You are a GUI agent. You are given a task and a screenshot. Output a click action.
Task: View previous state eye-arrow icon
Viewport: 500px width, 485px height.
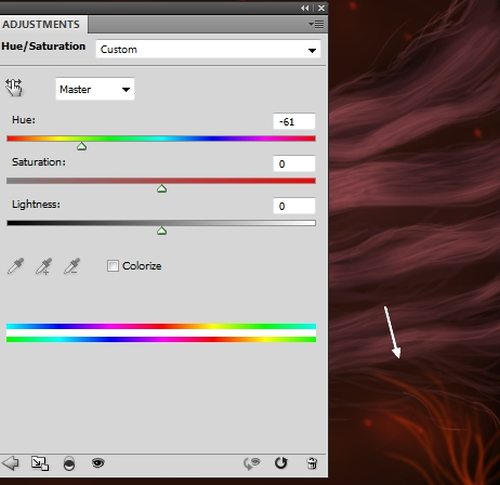252,463
